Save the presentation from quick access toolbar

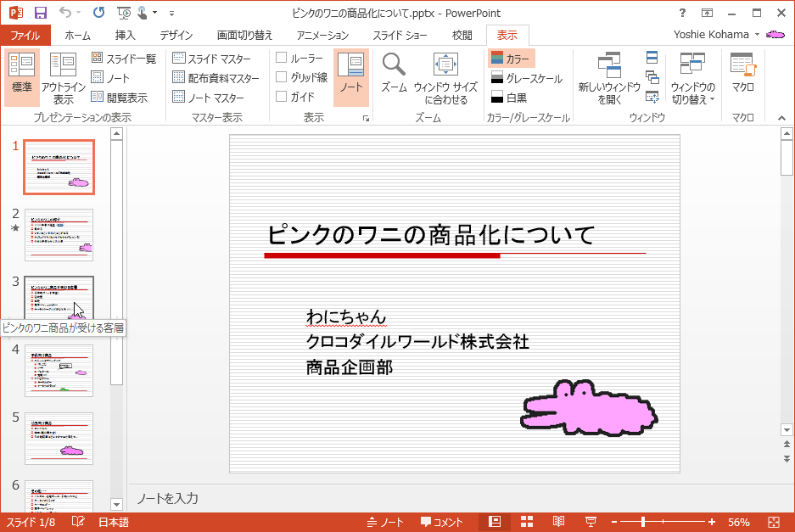pos(41,13)
